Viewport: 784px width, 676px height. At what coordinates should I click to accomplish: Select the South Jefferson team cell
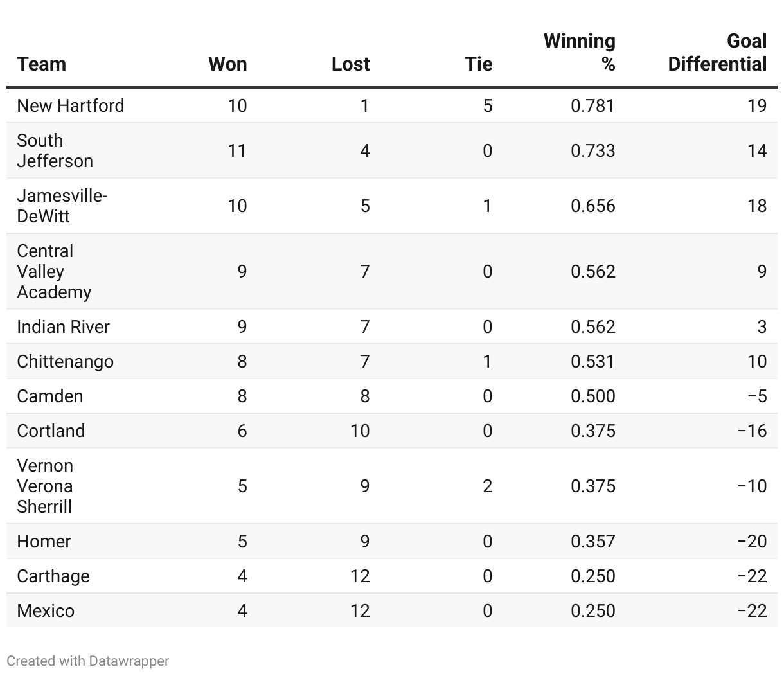coord(55,150)
